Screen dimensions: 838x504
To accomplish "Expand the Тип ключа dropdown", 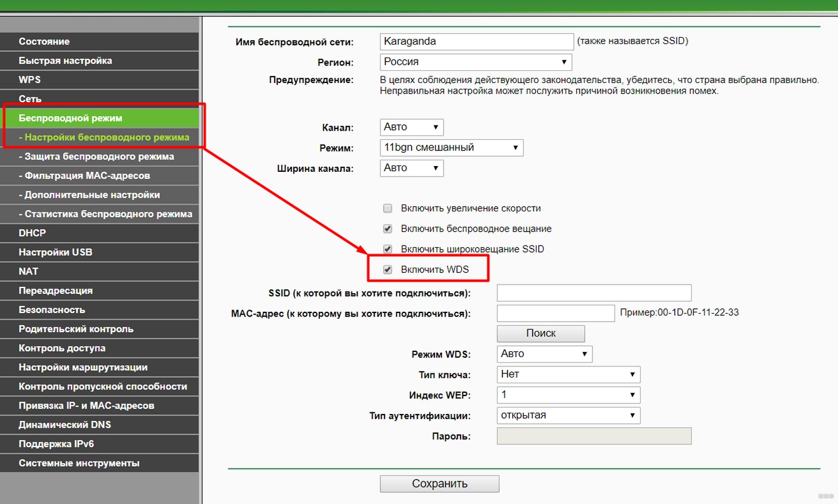I will tap(568, 375).
